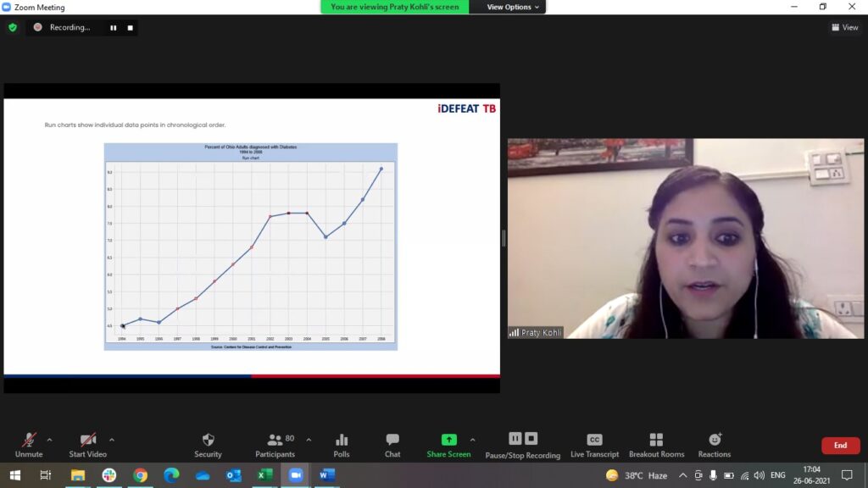Viewport: 868px width, 488px height.
Task: Open the View Options dropdown
Action: 509,7
